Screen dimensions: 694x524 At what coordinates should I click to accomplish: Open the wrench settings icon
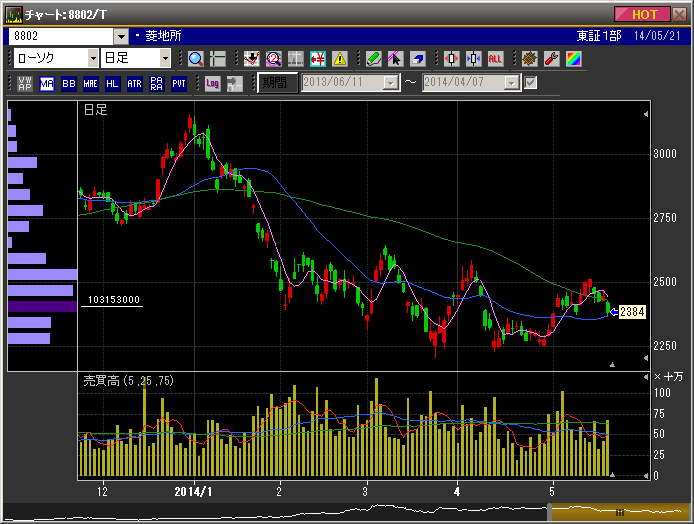[x=551, y=58]
